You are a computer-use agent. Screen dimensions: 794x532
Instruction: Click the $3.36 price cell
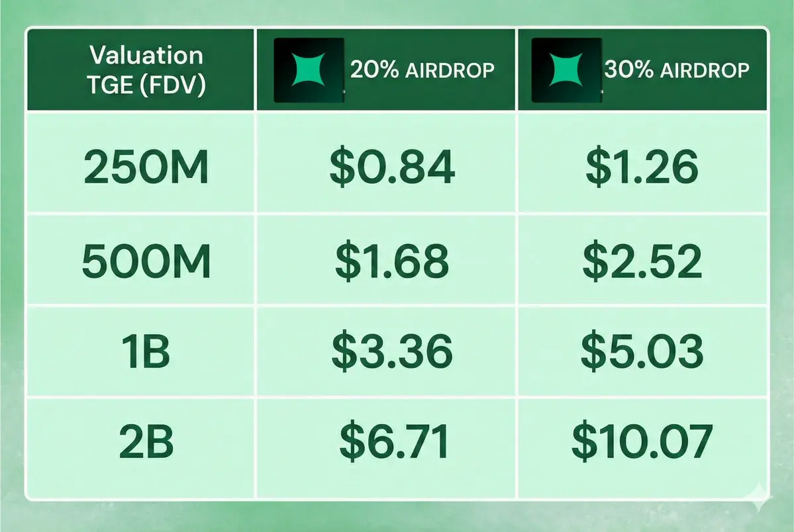[x=392, y=351]
